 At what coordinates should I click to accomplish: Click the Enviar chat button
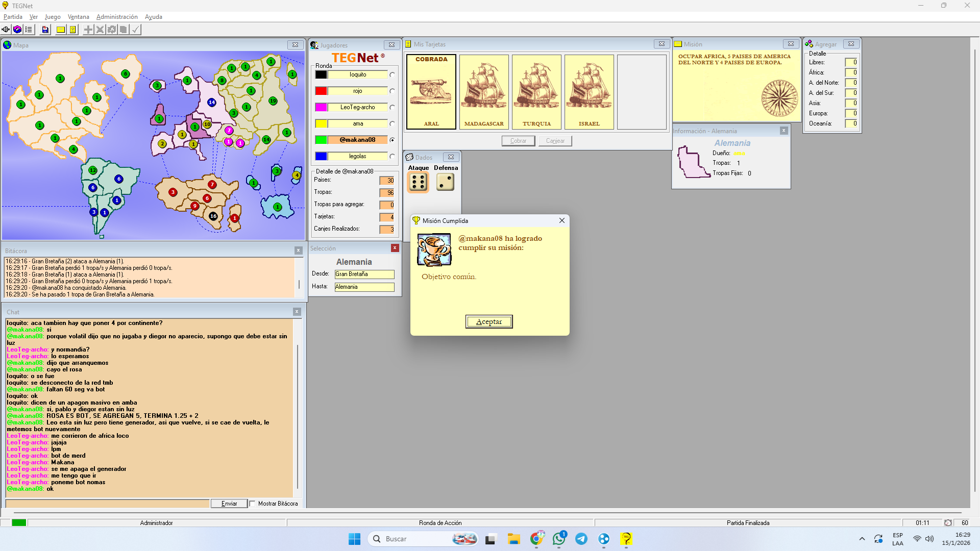(x=229, y=504)
